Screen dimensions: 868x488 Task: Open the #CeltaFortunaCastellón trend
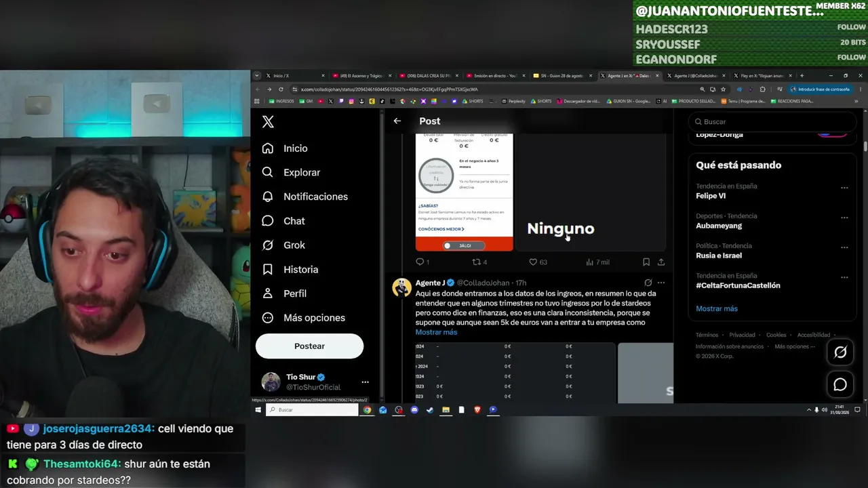click(x=738, y=285)
